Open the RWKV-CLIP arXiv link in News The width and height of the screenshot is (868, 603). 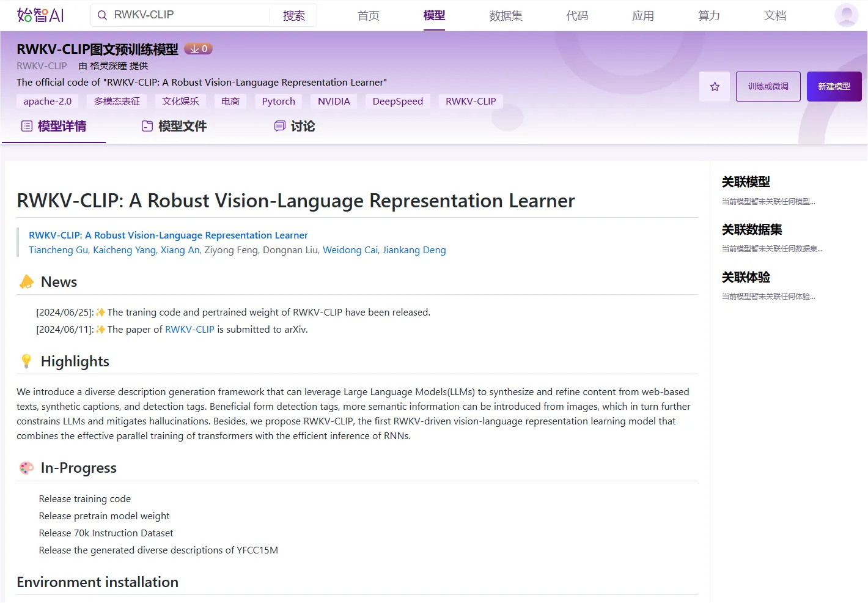pos(189,330)
